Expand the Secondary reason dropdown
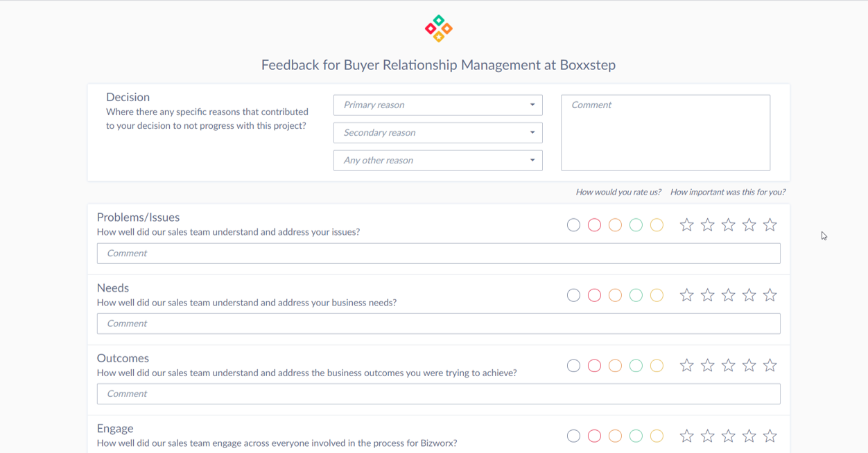Image resolution: width=868 pixels, height=453 pixels. click(x=437, y=133)
